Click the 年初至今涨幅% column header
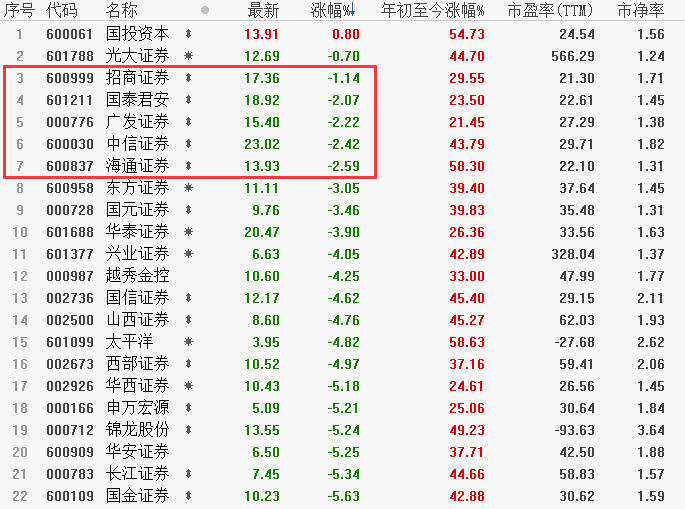The height and width of the screenshot is (509, 685). point(432,10)
